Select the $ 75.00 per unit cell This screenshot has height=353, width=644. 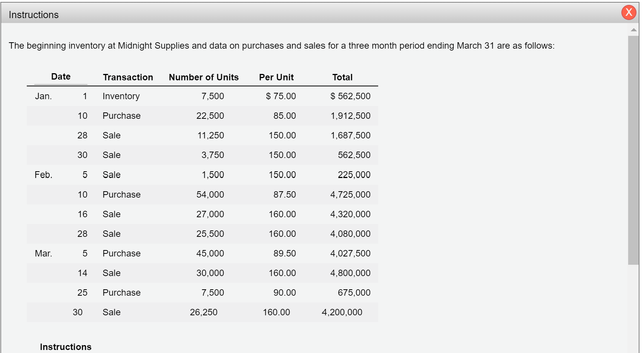coord(281,96)
